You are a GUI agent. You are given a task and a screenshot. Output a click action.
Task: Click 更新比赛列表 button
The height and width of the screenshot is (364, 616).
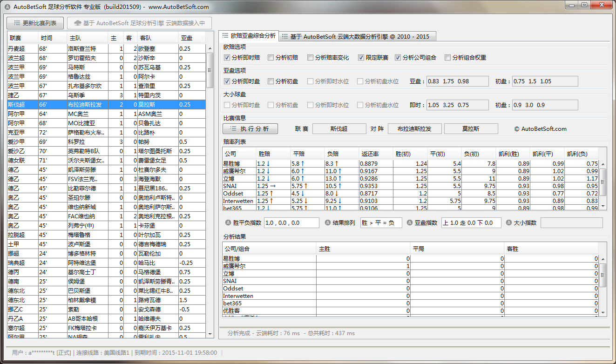coord(35,23)
